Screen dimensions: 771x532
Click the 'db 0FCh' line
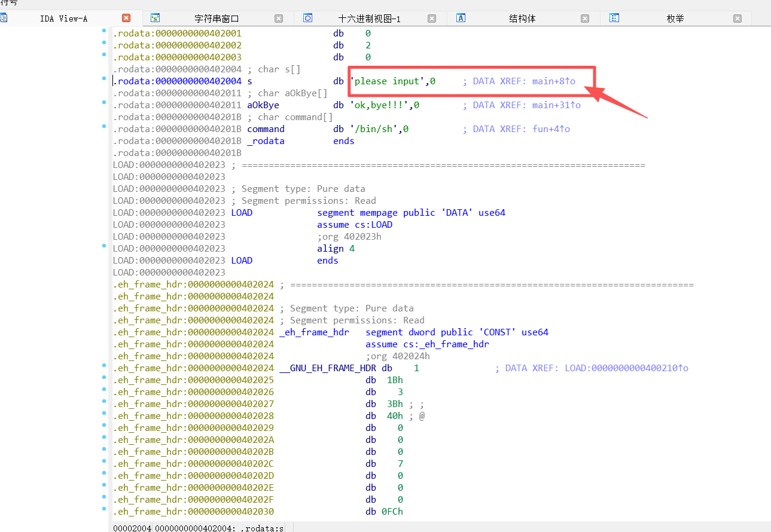[x=385, y=512]
